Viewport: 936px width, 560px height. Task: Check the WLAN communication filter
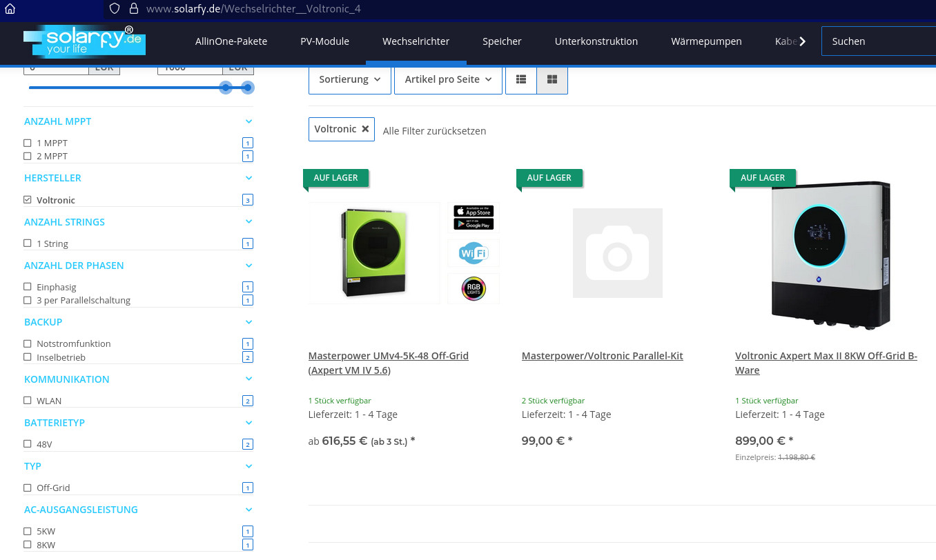pyautogui.click(x=28, y=401)
